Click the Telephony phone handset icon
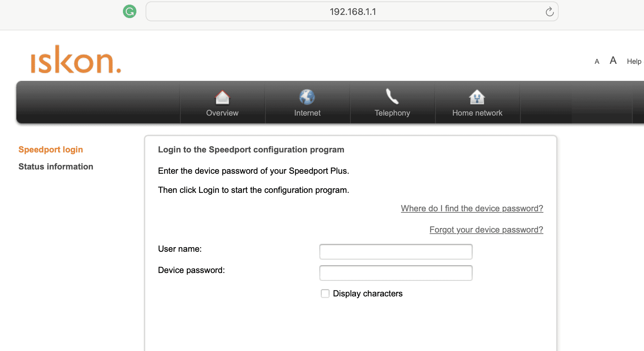 [392, 96]
